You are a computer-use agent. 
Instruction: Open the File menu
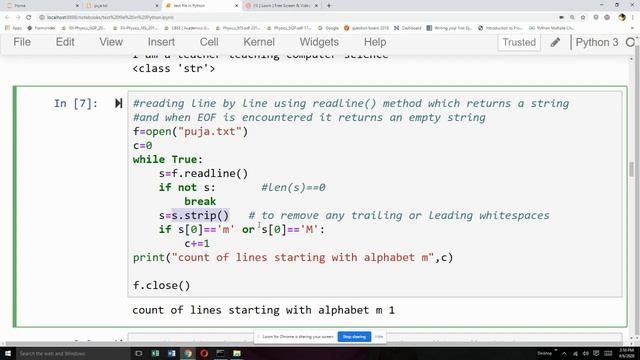[22, 42]
